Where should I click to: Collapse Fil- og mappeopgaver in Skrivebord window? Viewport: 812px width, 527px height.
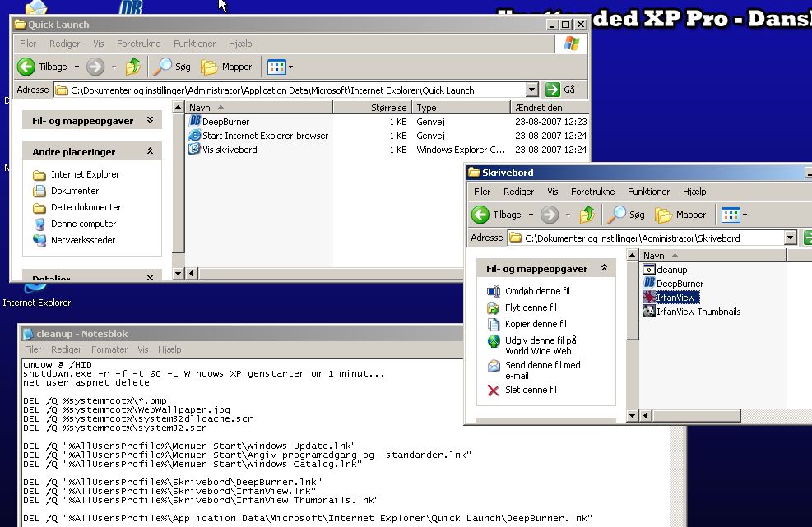click(x=604, y=268)
